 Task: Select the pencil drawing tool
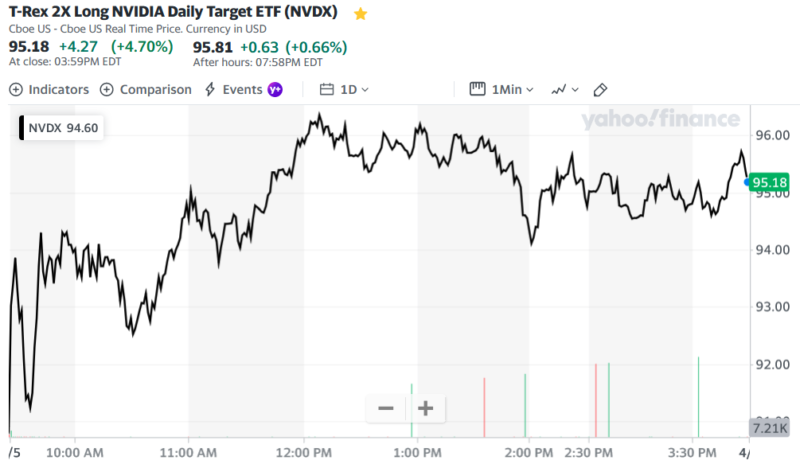tap(601, 89)
